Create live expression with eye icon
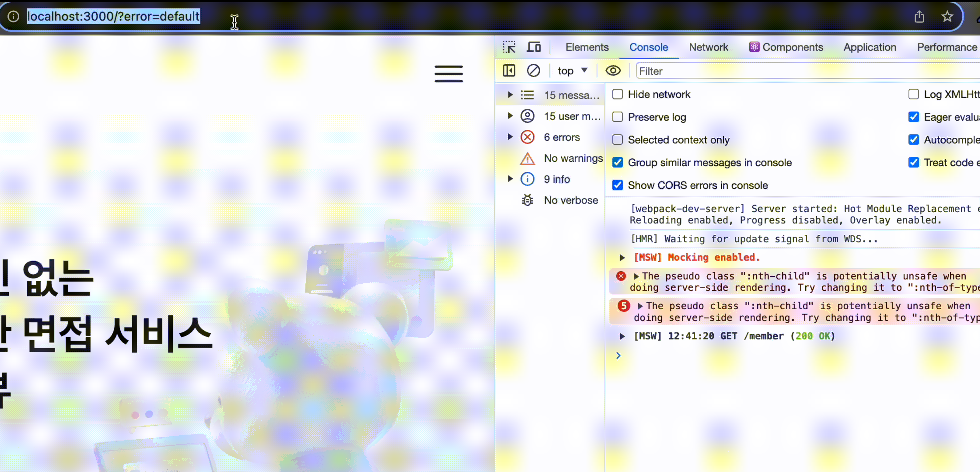The image size is (980, 472). pos(613,71)
